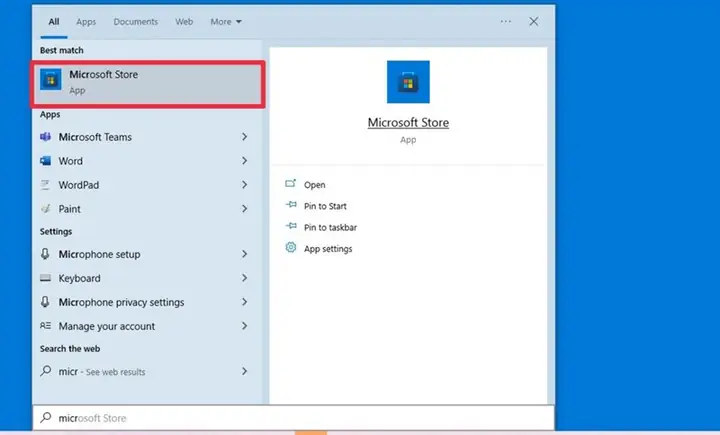The image size is (720, 435).
Task: Open the Microsoft Store best match result
Action: [x=147, y=84]
